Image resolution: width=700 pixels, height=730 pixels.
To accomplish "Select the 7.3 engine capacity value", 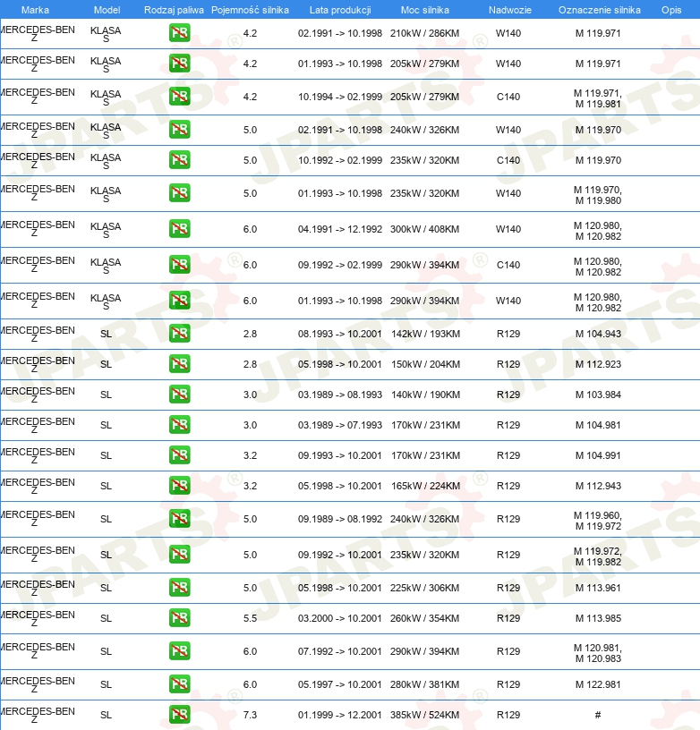I will 250,715.
